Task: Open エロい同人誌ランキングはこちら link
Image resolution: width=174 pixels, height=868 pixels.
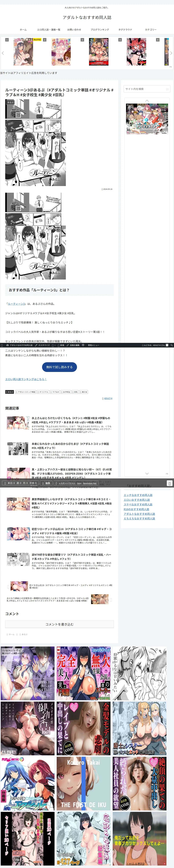Action: [x=26, y=379]
